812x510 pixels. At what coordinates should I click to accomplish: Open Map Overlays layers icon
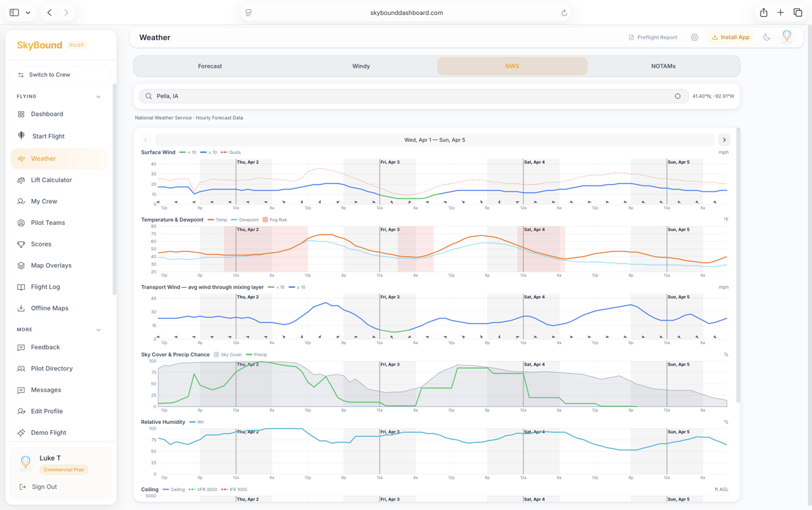click(21, 265)
